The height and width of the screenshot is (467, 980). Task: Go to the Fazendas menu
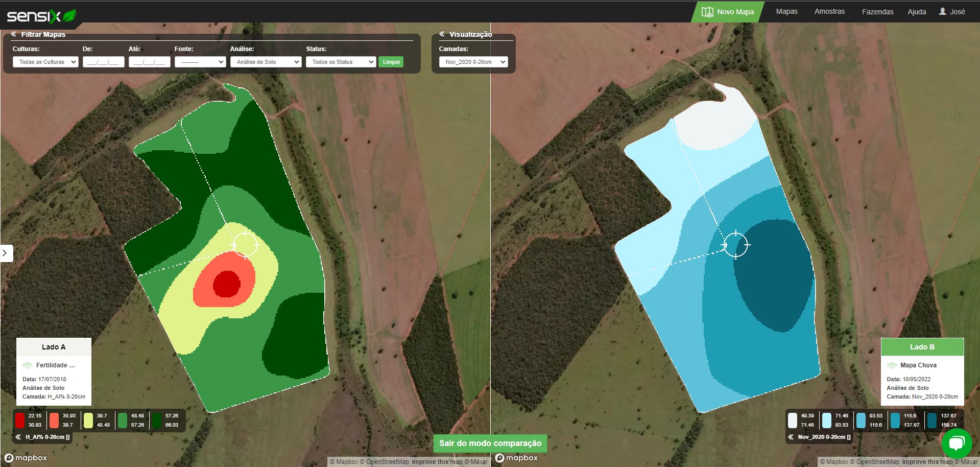[877, 11]
